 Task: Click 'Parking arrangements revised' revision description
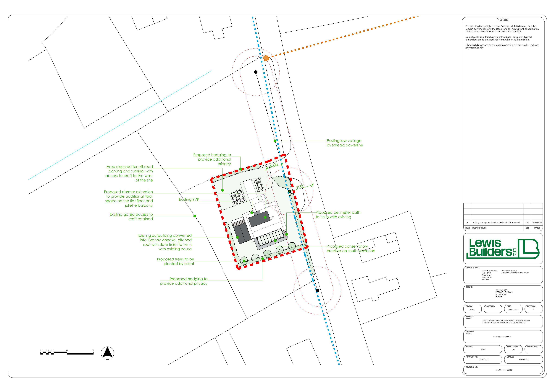pos(496,223)
